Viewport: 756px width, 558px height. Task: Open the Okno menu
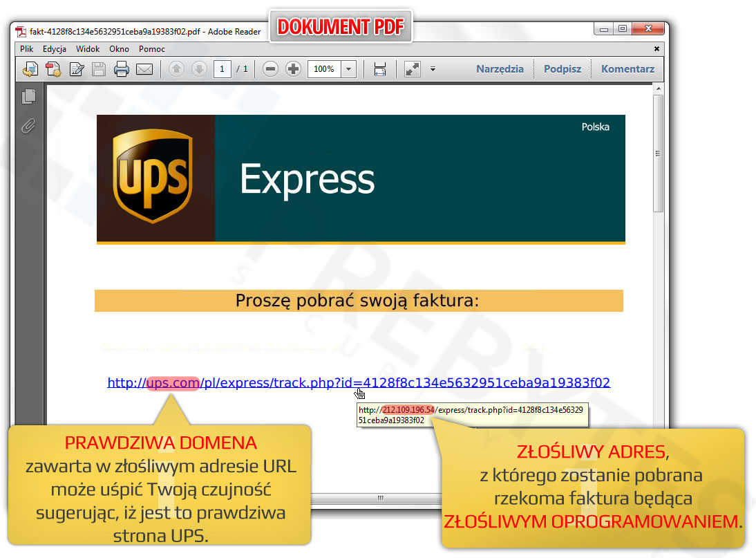[x=119, y=49]
